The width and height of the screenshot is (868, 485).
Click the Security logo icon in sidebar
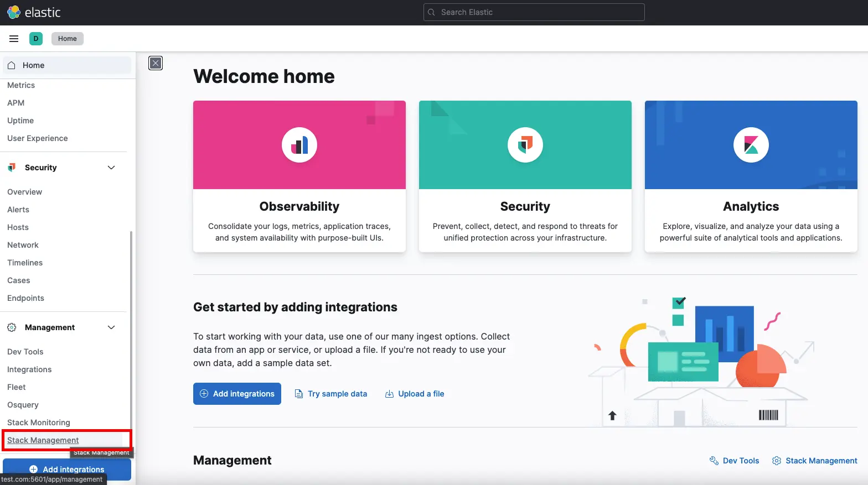pos(12,168)
